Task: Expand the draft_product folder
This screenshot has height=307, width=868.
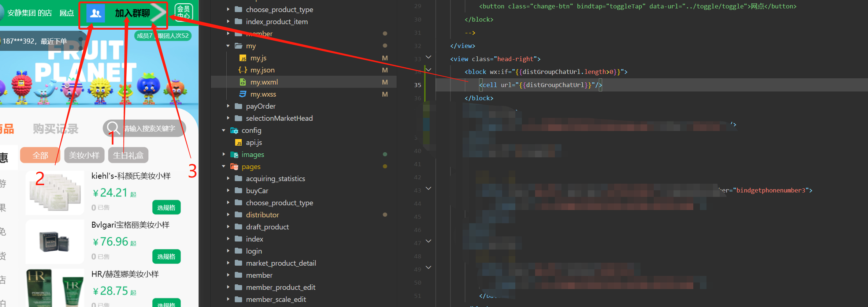Action: click(x=228, y=227)
